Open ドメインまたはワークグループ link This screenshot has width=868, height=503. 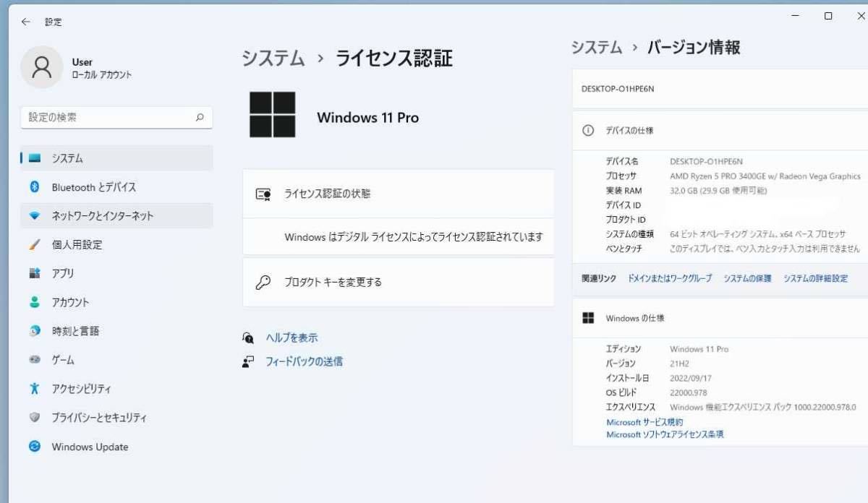click(x=670, y=278)
